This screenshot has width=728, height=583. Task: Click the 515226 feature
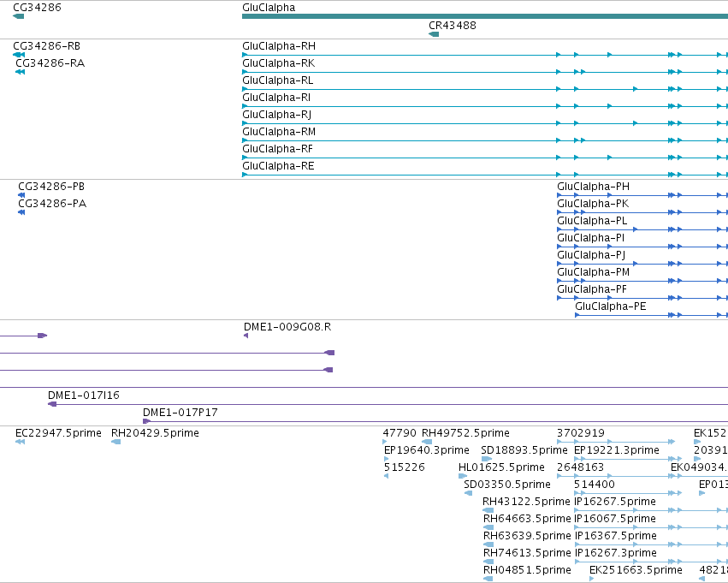point(387,477)
